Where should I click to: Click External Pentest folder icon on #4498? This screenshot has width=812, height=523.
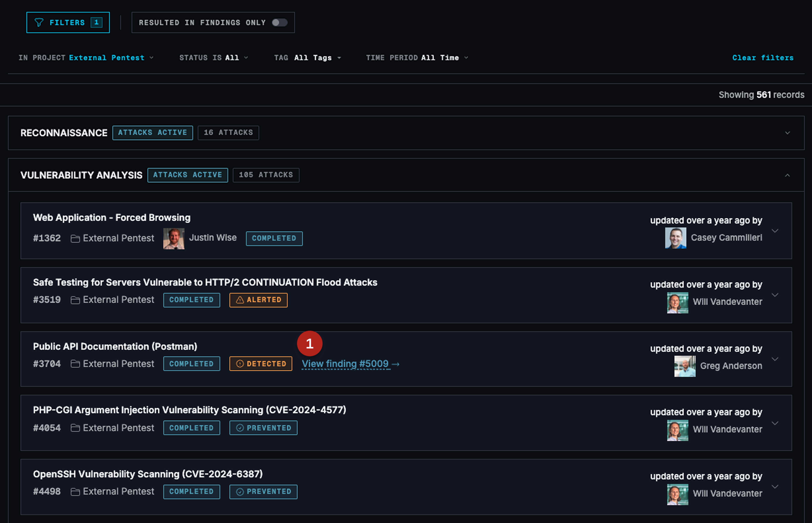(x=75, y=492)
